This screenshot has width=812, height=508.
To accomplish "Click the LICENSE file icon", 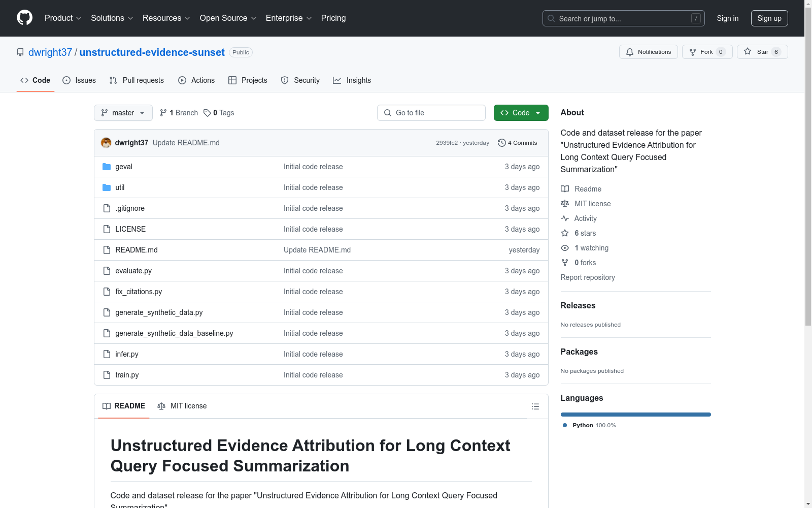I will pyautogui.click(x=107, y=229).
